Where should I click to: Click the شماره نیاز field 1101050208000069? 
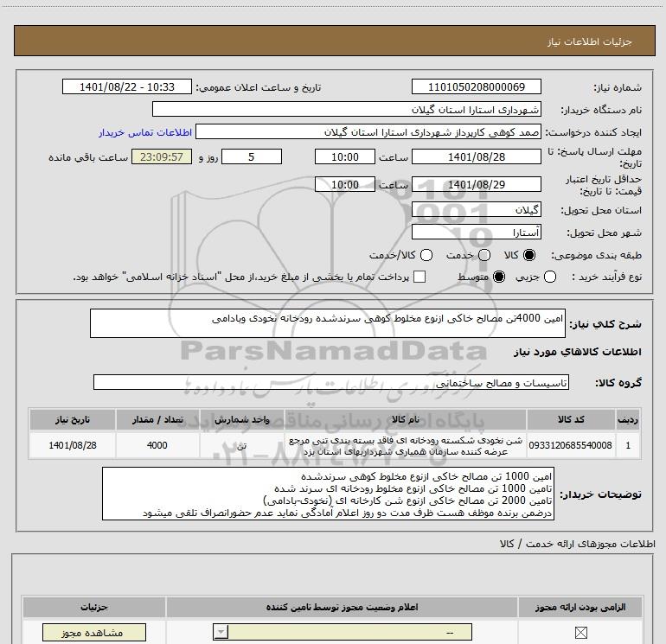[x=476, y=86]
